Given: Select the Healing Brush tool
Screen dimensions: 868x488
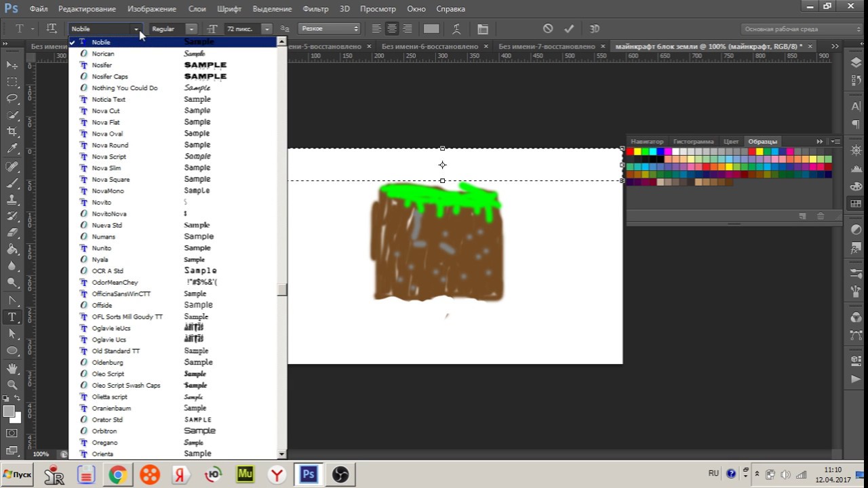Looking at the screenshot, I should 12,166.
